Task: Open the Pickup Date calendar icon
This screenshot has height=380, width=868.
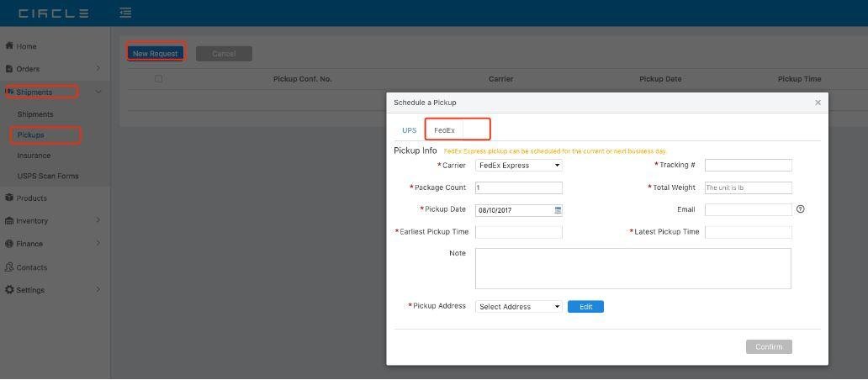Action: point(557,210)
